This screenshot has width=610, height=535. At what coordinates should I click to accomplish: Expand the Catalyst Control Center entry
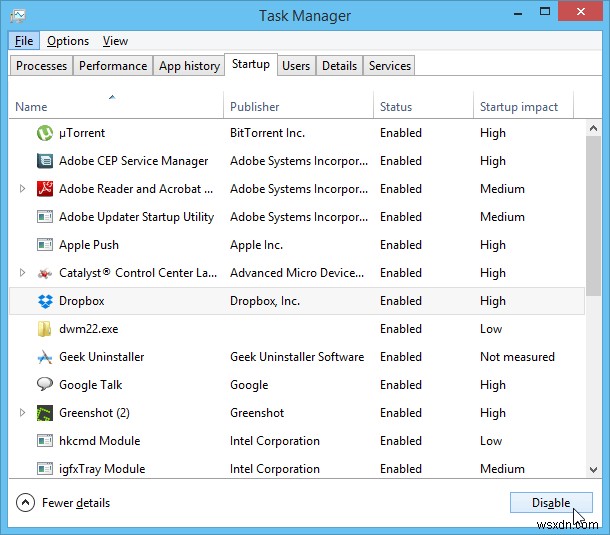(x=22, y=273)
